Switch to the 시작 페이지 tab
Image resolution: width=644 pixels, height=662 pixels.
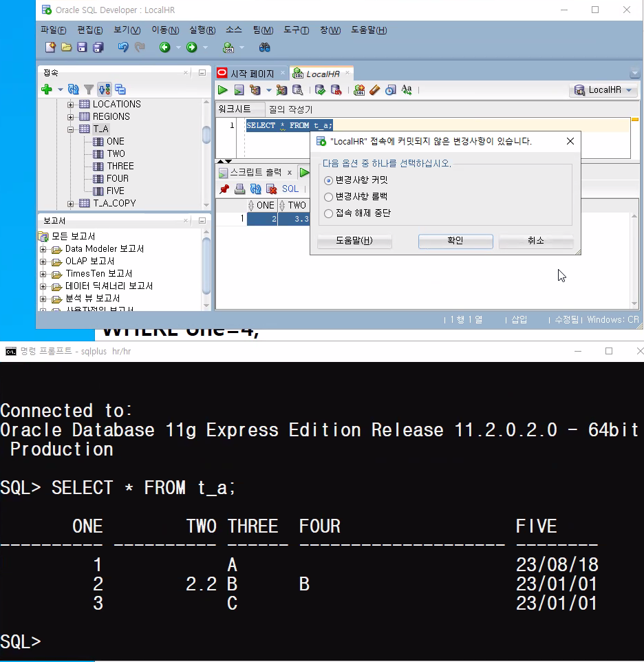tap(252, 74)
